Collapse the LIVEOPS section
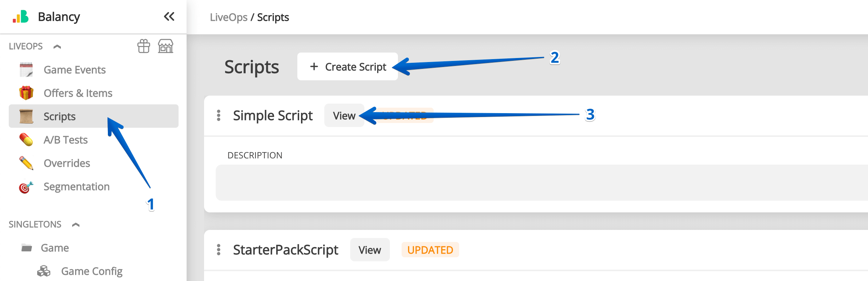Viewport: 868px width, 281px height. [57, 46]
